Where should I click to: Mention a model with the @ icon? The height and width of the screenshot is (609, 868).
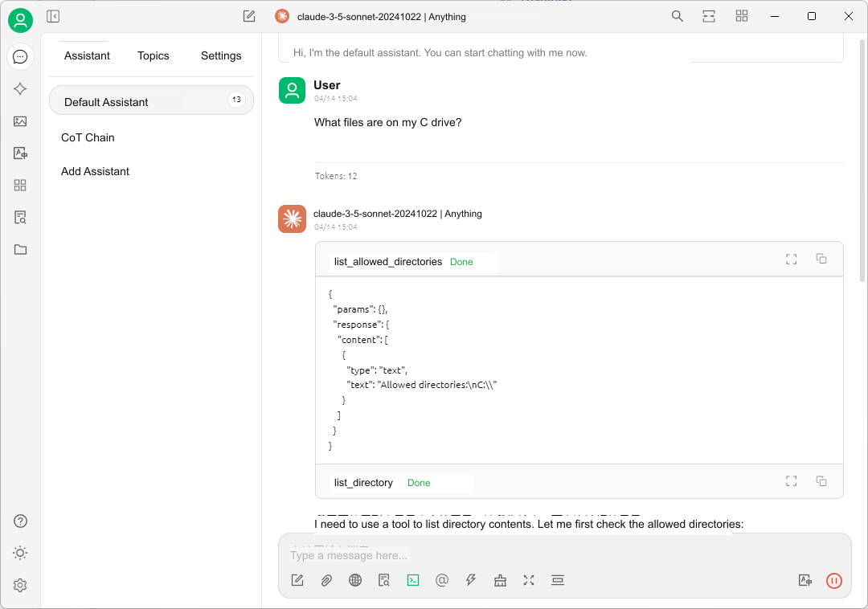click(442, 580)
